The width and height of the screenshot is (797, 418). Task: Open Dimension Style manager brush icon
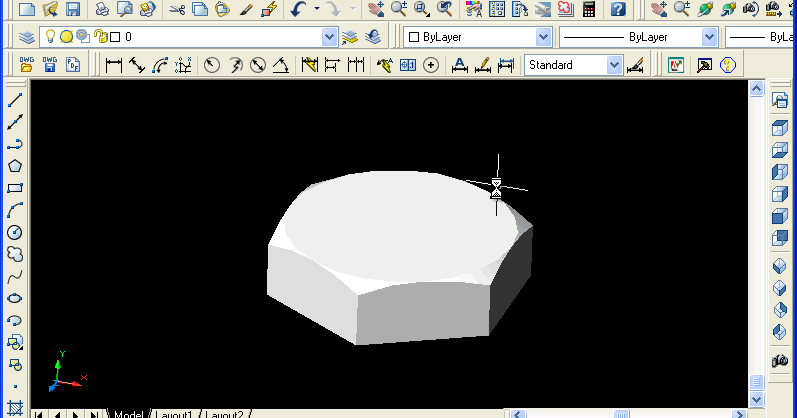[635, 65]
